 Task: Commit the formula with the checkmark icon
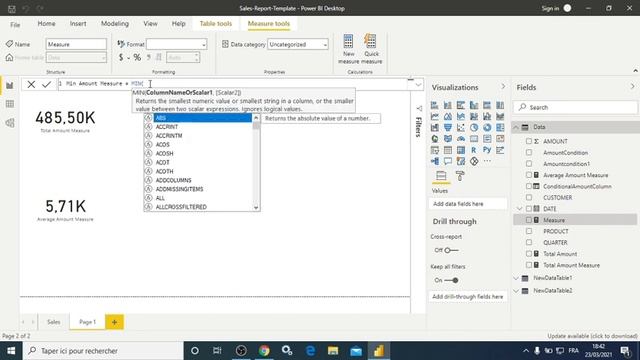click(47, 84)
